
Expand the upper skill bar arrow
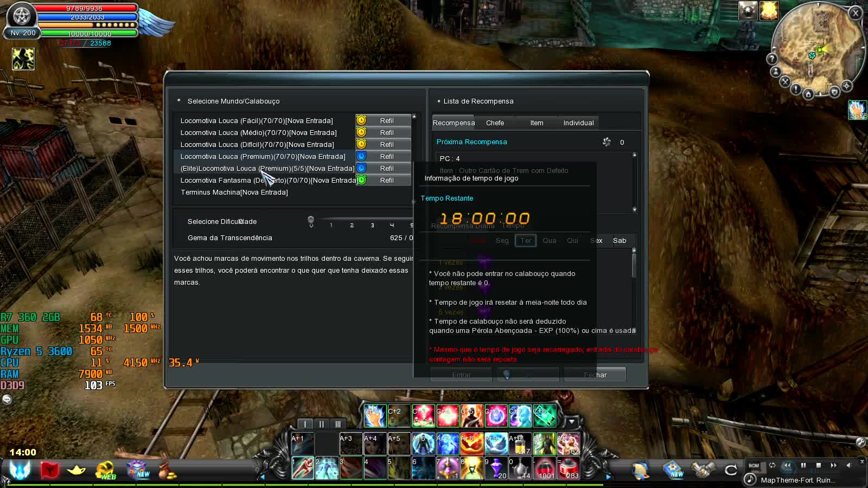click(571, 421)
